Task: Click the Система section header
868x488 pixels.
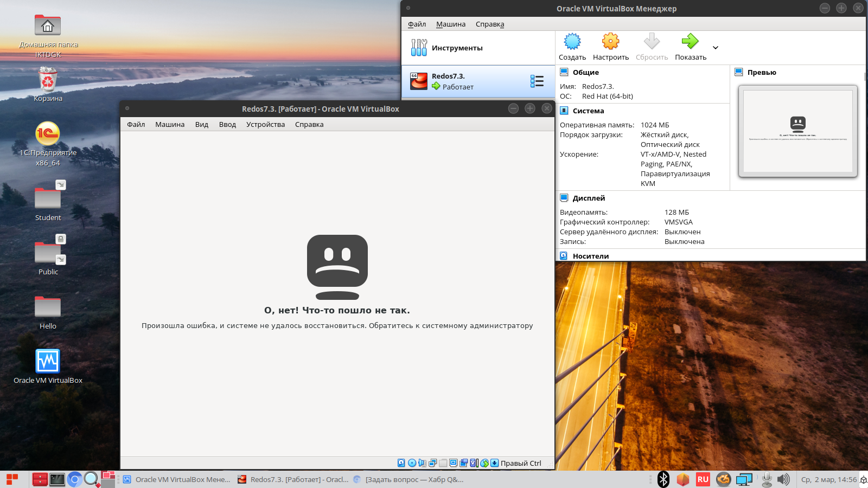Action: (x=588, y=111)
